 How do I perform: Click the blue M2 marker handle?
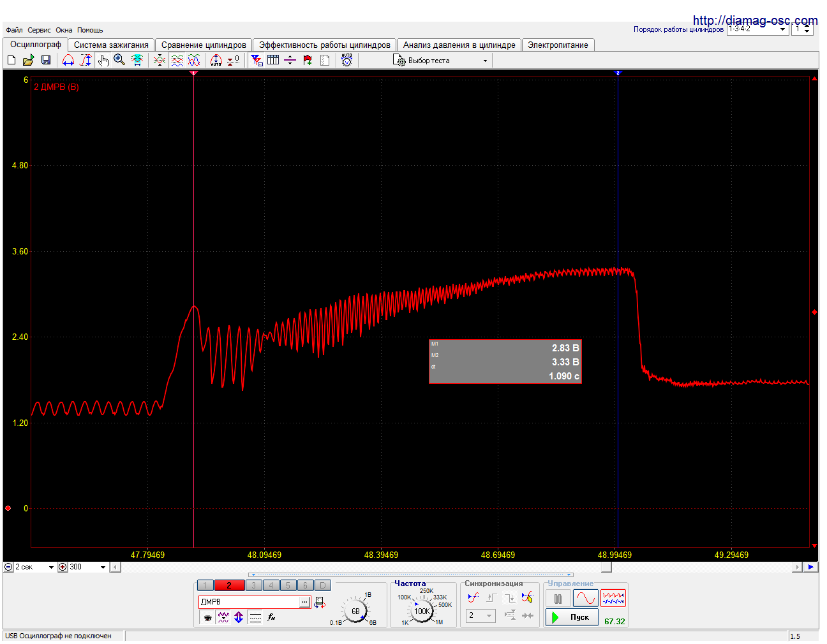(617, 73)
